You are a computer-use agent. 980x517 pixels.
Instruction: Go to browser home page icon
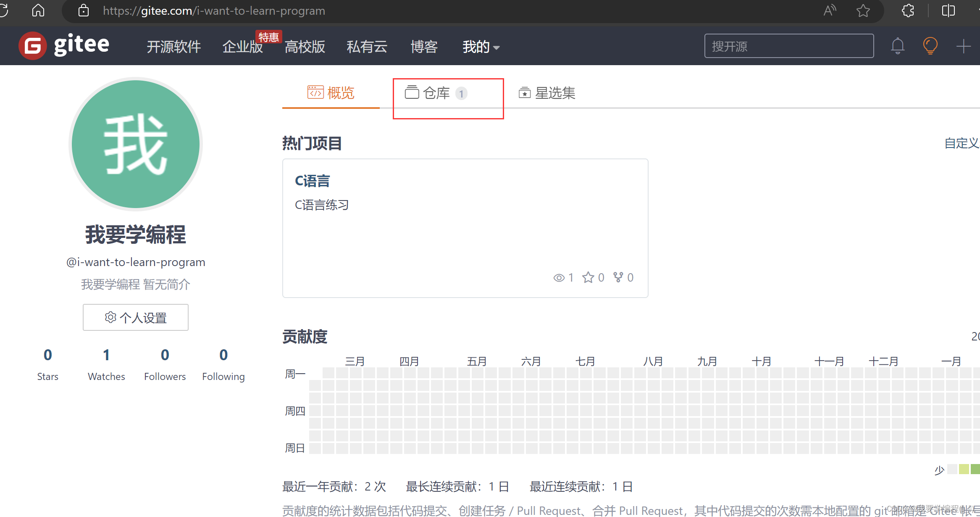point(38,10)
